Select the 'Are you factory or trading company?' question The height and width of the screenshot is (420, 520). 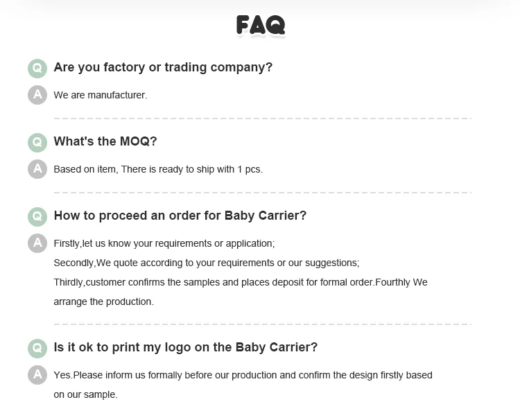(163, 67)
